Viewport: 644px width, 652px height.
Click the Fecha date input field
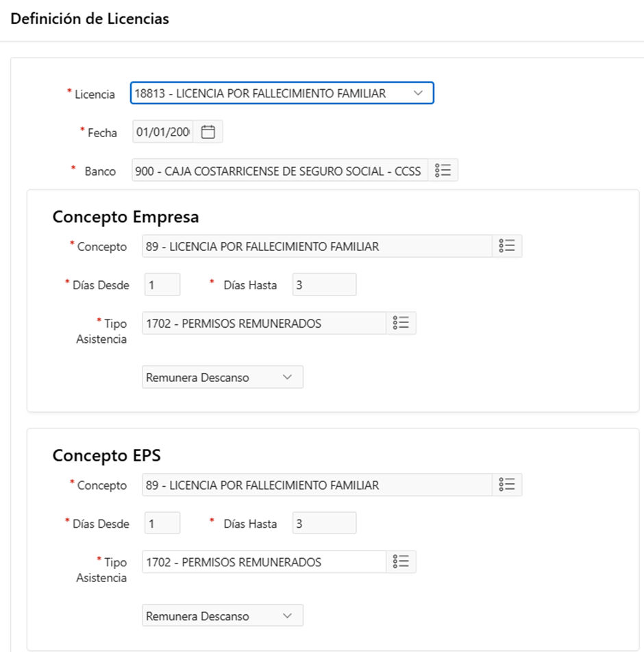click(x=163, y=132)
